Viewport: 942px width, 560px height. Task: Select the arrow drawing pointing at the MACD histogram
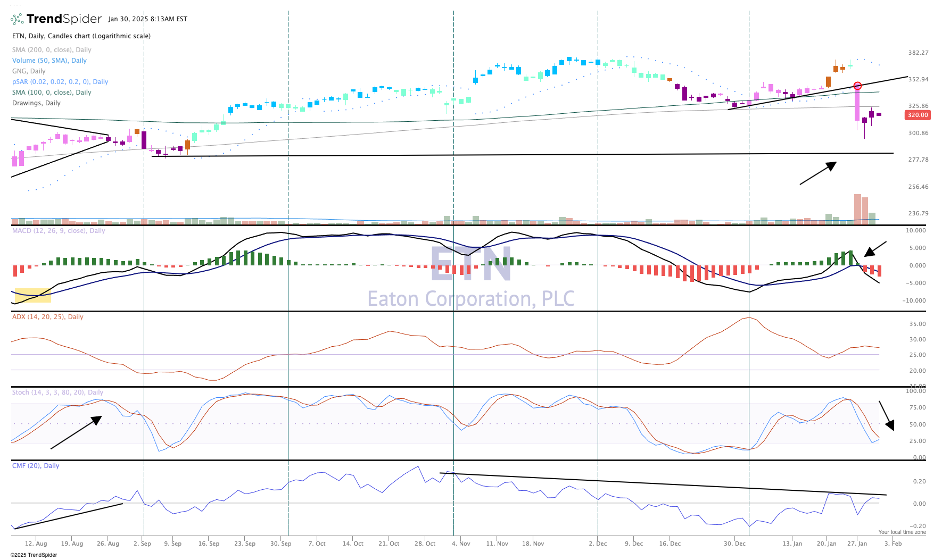pos(875,249)
